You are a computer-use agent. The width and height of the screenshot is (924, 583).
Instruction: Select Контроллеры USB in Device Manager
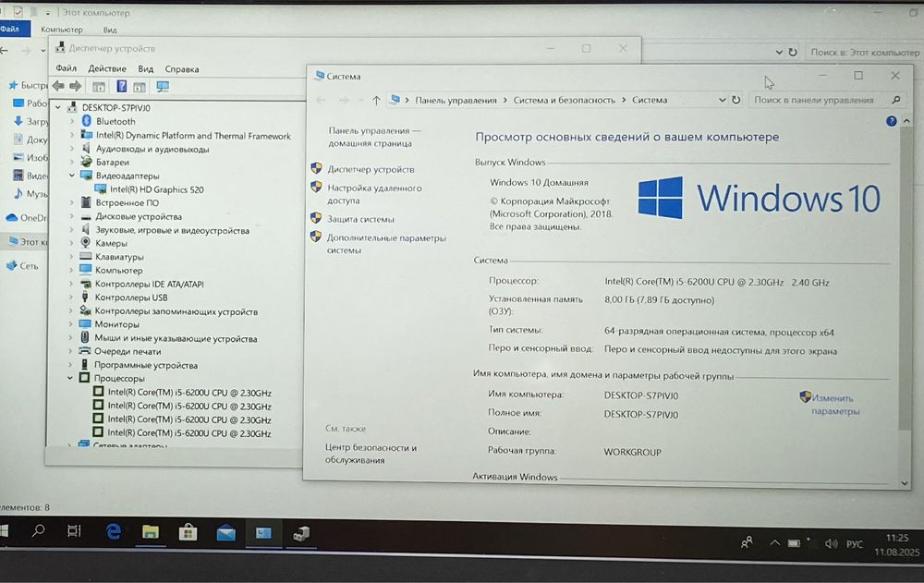click(131, 298)
